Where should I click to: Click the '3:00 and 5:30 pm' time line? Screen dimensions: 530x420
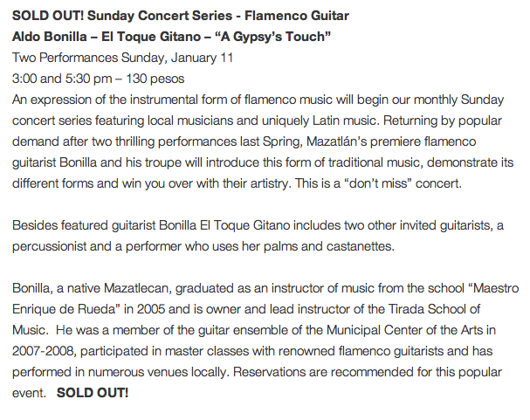62,79
